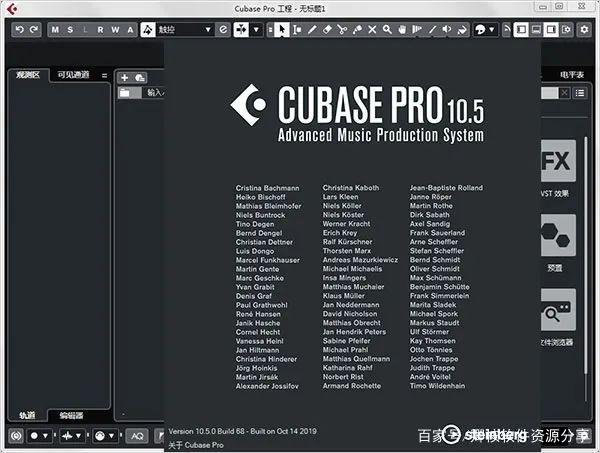This screenshot has width=600, height=453.
Task: Open the auto-scroll settings dropdown arrow
Action: coord(256,29)
